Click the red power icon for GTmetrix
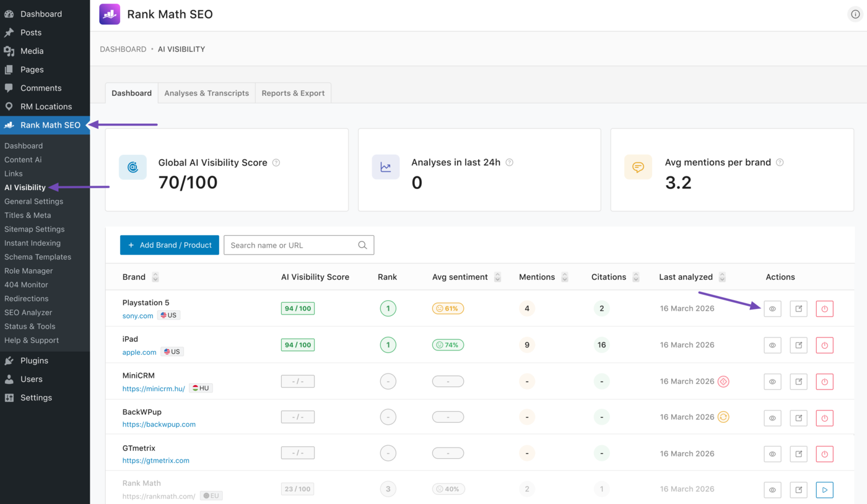The image size is (867, 504). point(825,454)
